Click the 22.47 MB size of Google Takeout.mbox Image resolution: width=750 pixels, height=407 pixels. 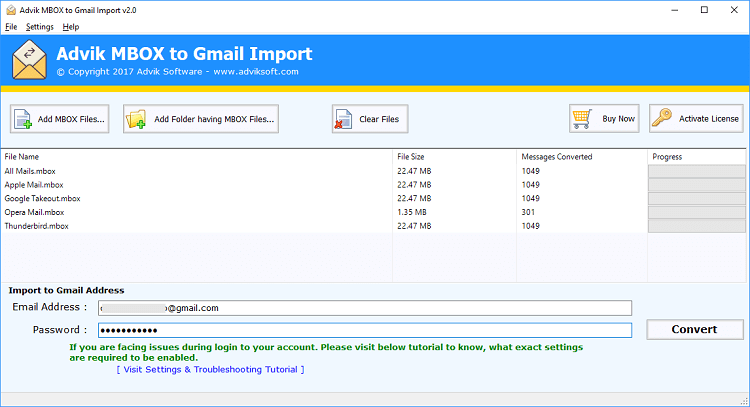(414, 198)
